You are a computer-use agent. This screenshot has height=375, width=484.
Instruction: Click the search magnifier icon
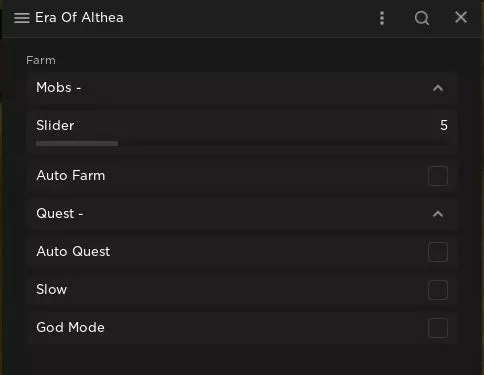(x=422, y=18)
